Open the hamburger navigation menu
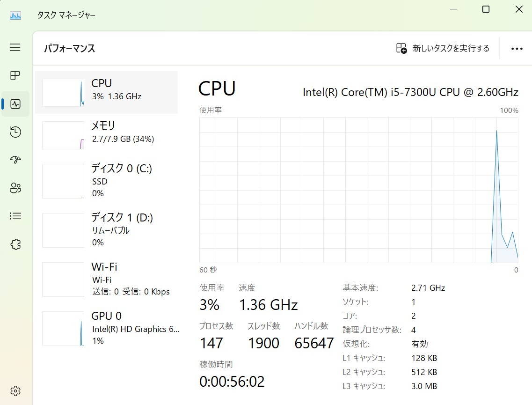Screen dimensions: 532x405 [x=15, y=47]
